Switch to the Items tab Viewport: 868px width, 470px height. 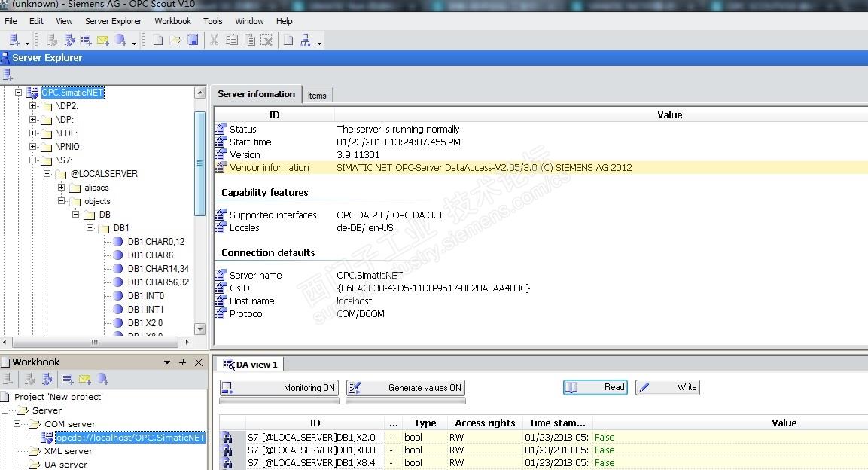pyautogui.click(x=317, y=95)
